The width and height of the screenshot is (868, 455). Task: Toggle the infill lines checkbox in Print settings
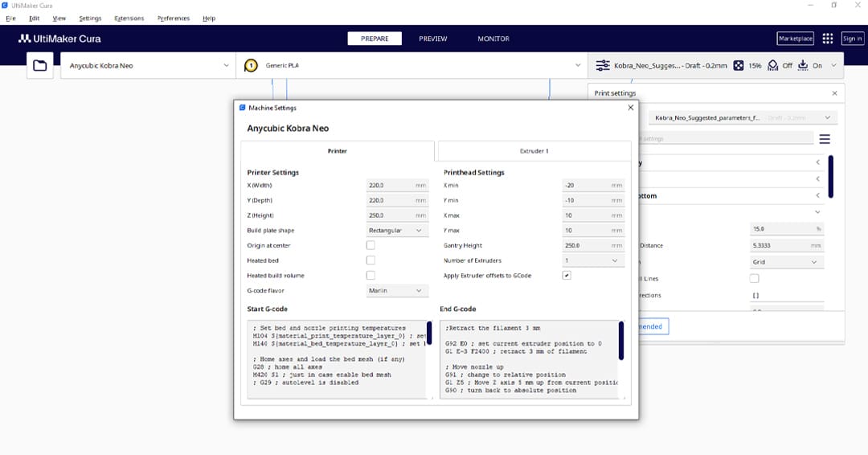point(754,278)
